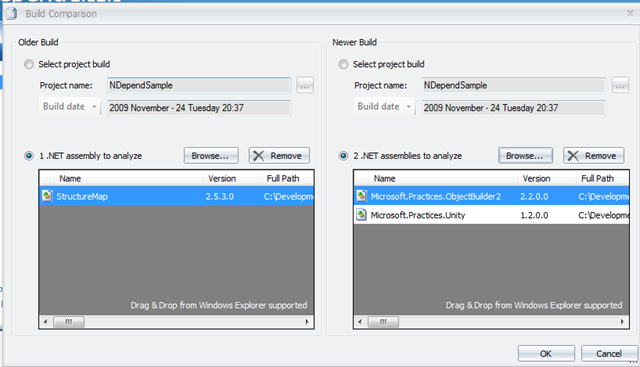Cancel the build comparison dialog

(609, 354)
